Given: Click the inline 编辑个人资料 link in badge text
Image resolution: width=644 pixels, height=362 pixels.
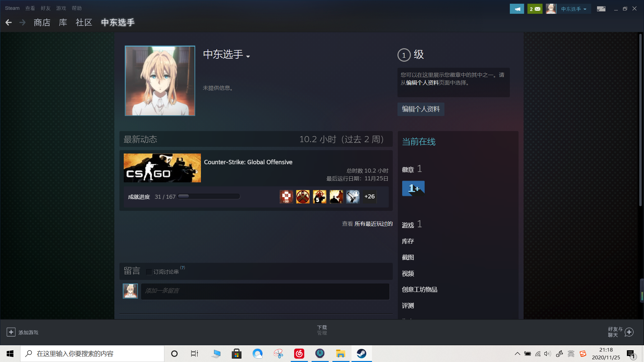Looking at the screenshot, I should click(x=422, y=83).
